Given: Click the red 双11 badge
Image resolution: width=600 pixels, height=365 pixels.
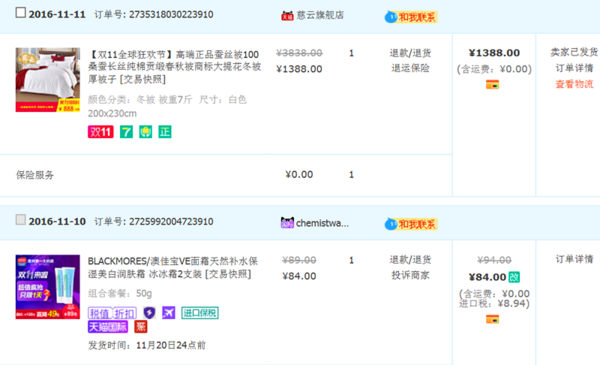Looking at the screenshot, I should click(x=101, y=132).
